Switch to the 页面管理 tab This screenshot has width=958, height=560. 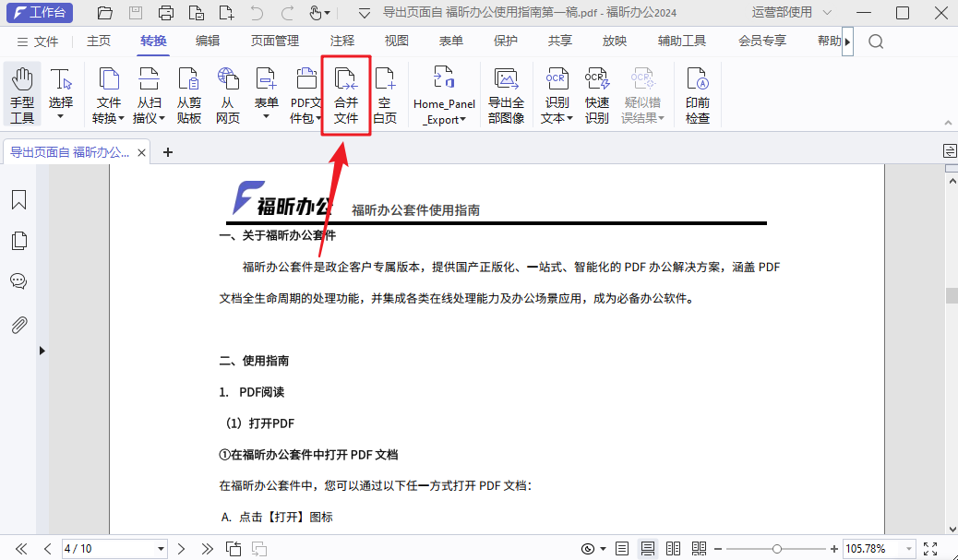click(x=275, y=41)
